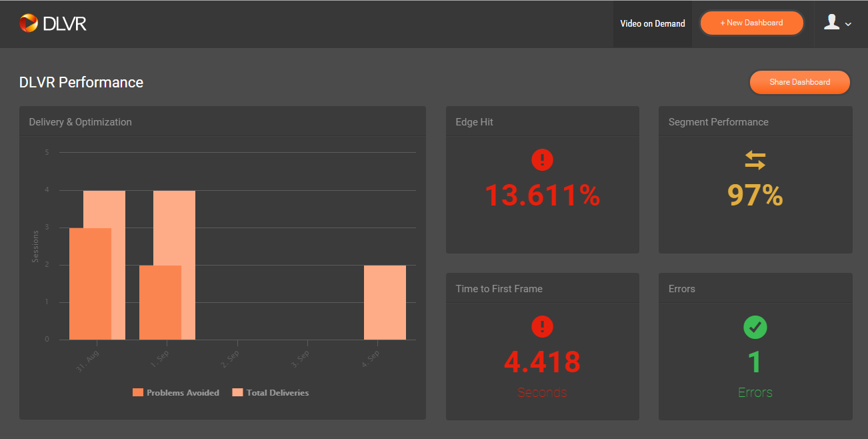Open the user profile avatar icon
This screenshot has height=439, width=868.
point(831,23)
